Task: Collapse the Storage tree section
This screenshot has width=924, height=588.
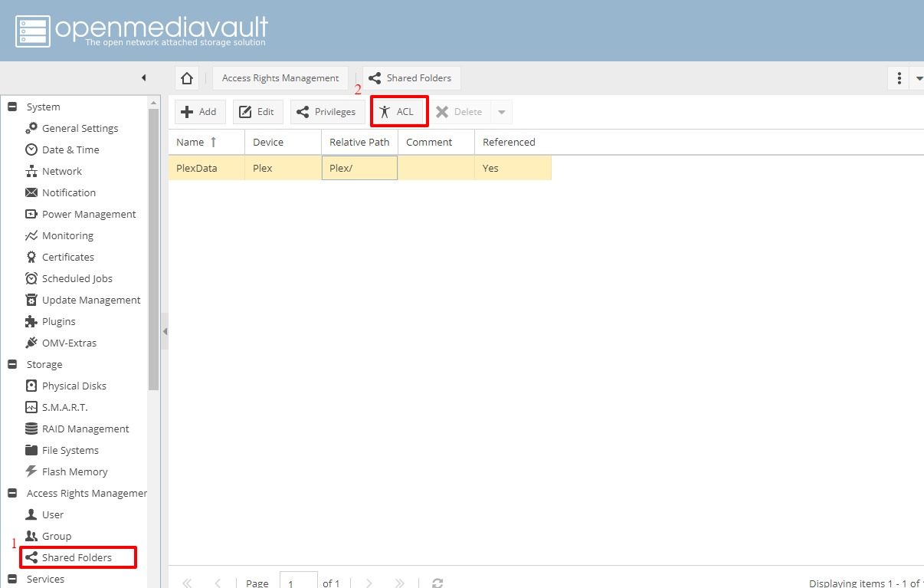Action: (12, 364)
